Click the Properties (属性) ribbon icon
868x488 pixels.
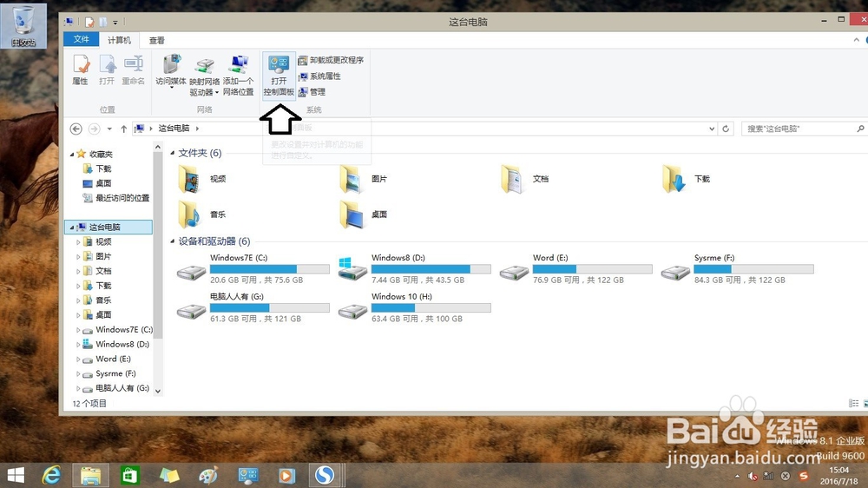[80, 69]
